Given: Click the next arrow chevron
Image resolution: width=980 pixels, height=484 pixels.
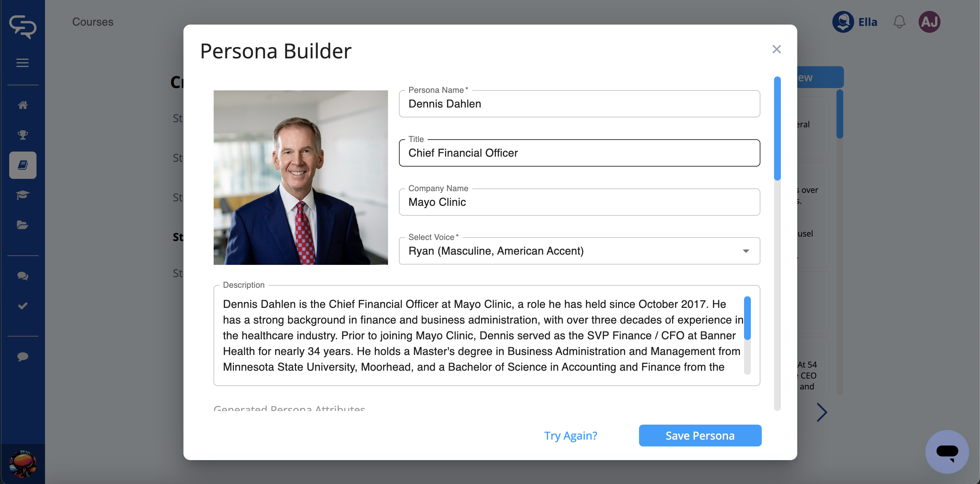Looking at the screenshot, I should click(822, 412).
